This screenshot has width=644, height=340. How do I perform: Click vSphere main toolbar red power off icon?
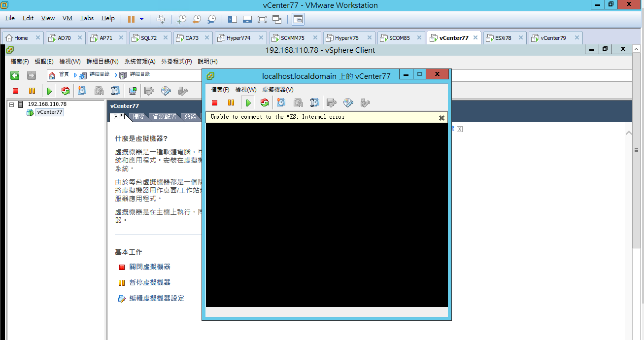(x=15, y=91)
